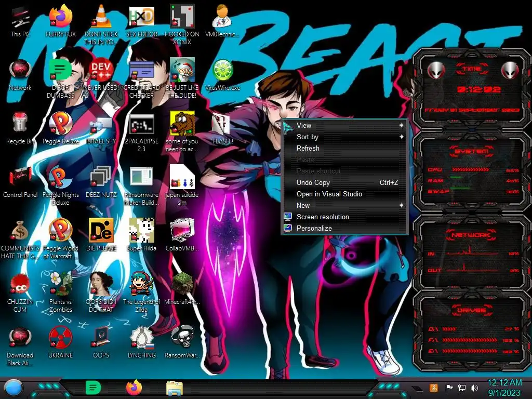This screenshot has width=532, height=399.
Task: Open the FLASH ! desktop shortcut
Action: (x=222, y=128)
